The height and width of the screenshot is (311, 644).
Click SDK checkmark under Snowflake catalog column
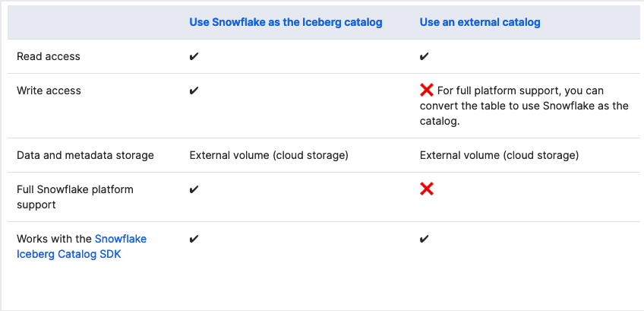(x=194, y=239)
